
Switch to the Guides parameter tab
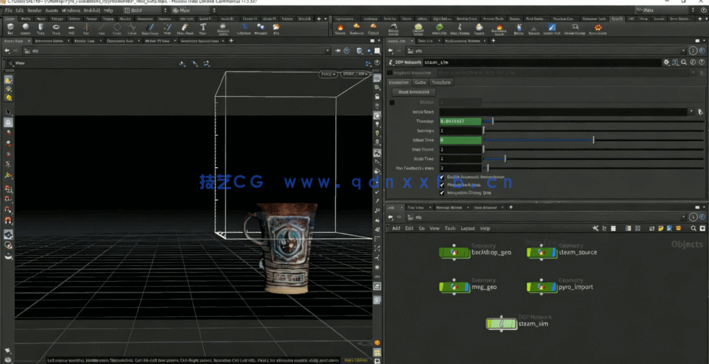click(x=420, y=82)
